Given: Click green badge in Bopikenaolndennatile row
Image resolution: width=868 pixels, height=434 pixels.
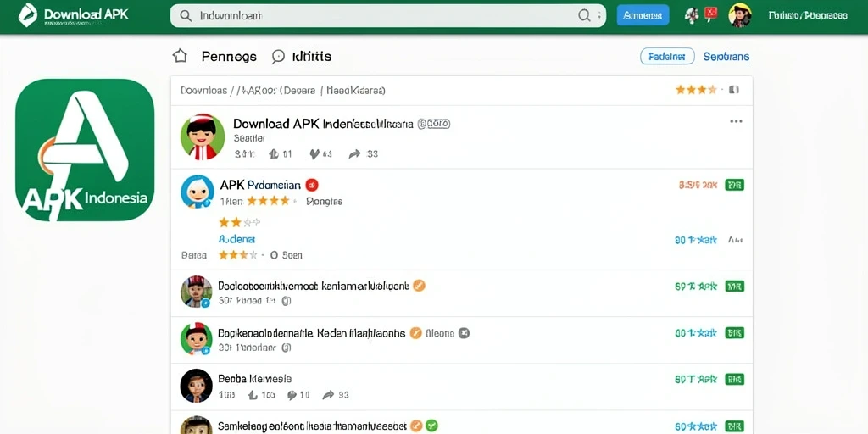Looking at the screenshot, I should 734,332.
